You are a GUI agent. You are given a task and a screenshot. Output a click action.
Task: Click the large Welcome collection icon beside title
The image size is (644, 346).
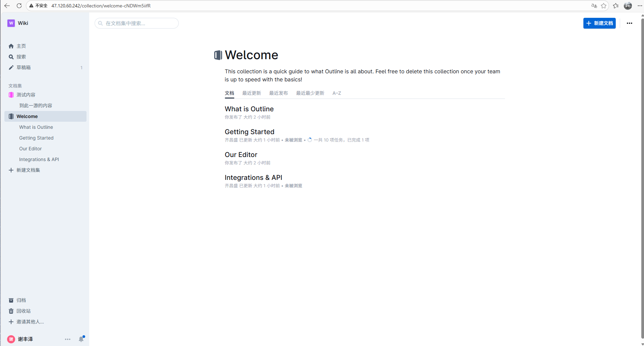[218, 55]
